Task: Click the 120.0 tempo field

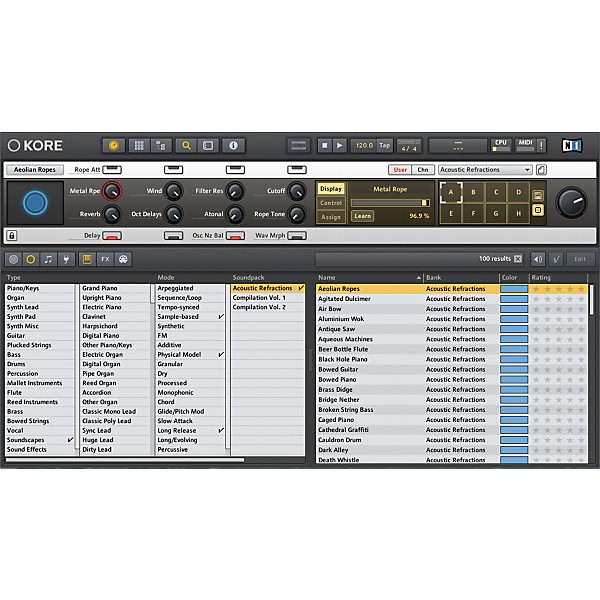Action: click(364, 145)
